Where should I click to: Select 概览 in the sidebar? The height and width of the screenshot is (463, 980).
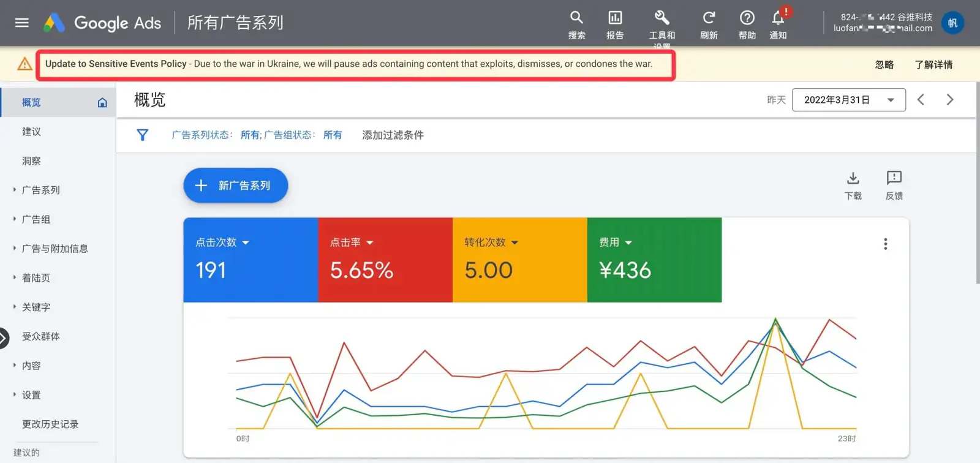click(x=31, y=102)
